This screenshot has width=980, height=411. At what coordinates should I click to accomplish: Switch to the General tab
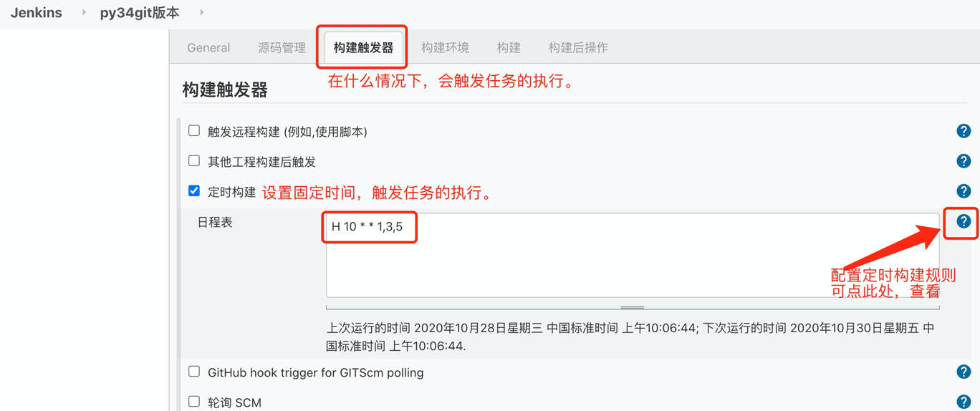point(208,48)
